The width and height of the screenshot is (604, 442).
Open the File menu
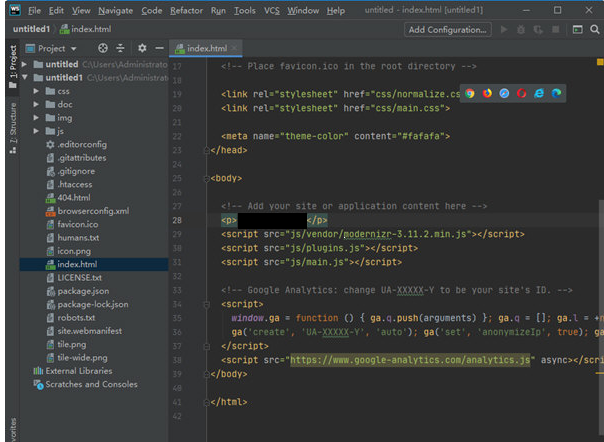pos(34,10)
